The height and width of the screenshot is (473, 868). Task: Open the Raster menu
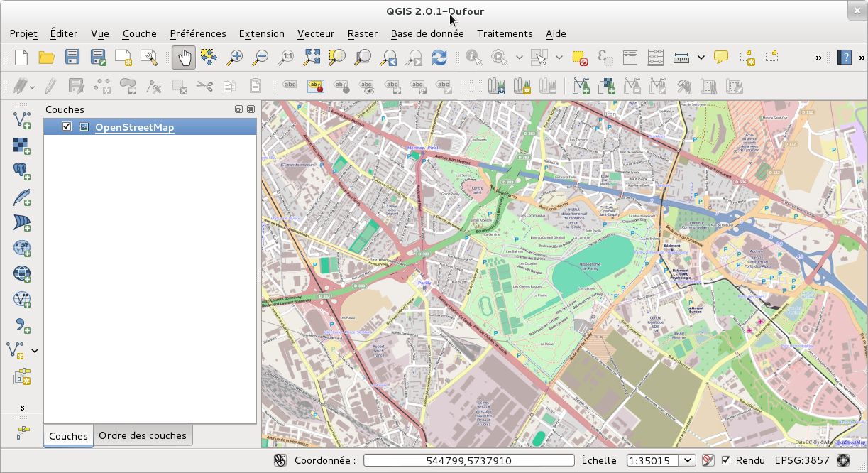pyautogui.click(x=363, y=33)
